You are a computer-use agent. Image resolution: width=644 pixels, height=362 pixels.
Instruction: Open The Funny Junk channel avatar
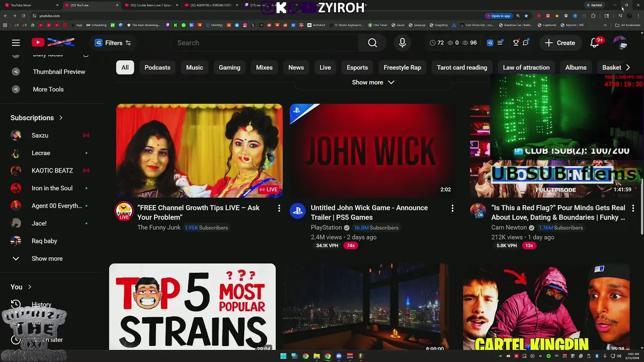click(124, 211)
